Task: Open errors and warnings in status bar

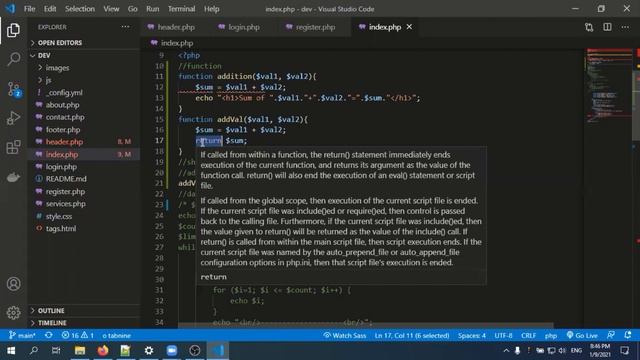Action: pyautogui.click(x=78, y=336)
